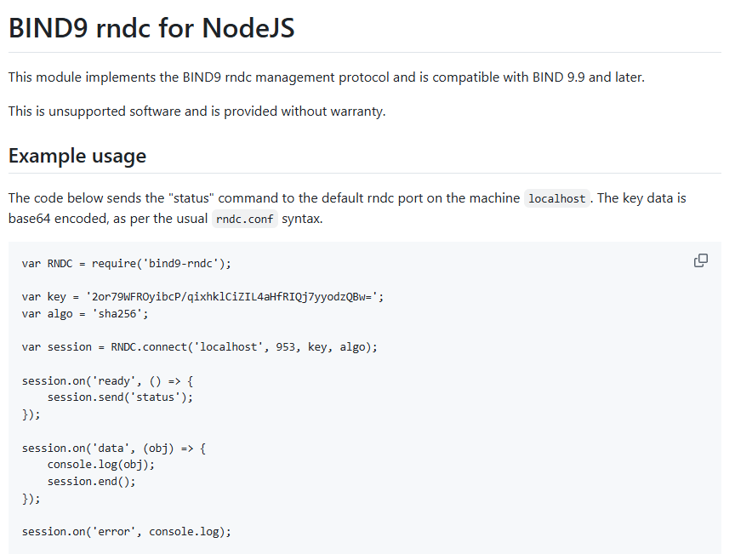Click the session.send('status') line
Viewport: 735px width, 560px height.
tap(120, 397)
